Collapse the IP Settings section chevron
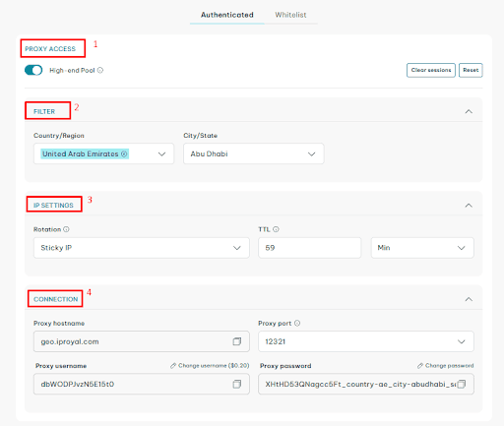Image resolution: width=504 pixels, height=426 pixels. click(x=469, y=206)
